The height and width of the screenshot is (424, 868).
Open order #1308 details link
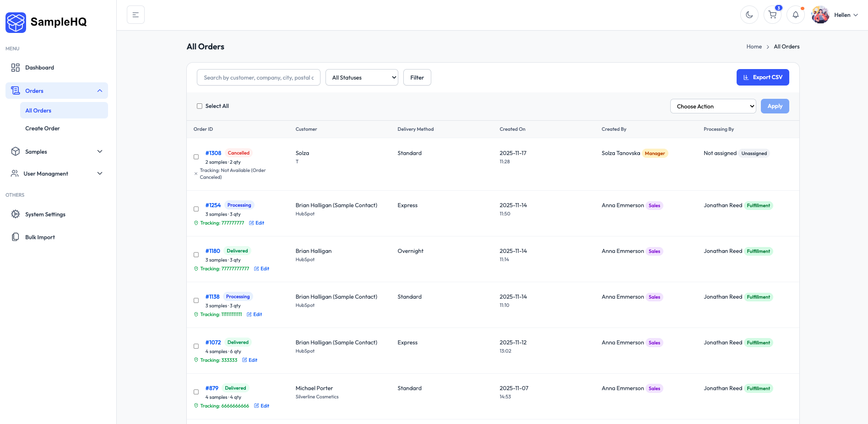click(x=213, y=153)
